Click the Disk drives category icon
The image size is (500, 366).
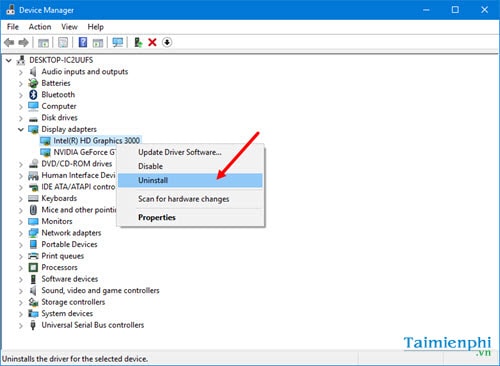coord(33,118)
